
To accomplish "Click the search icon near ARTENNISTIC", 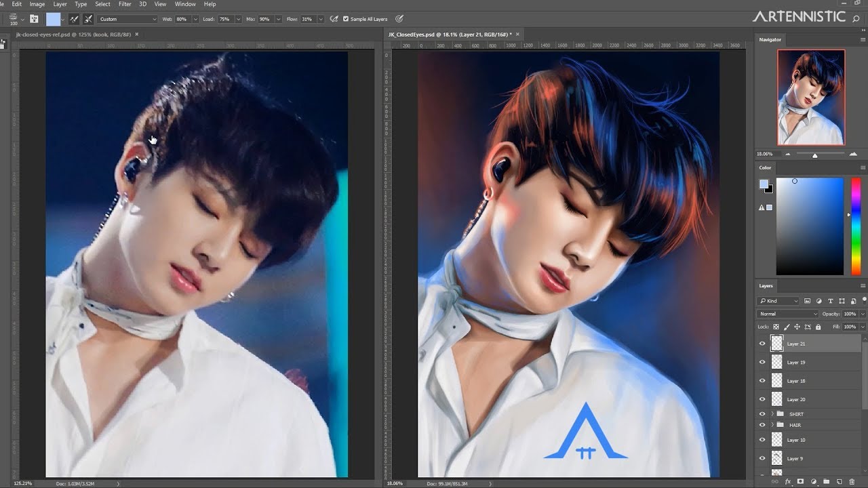I will coord(856,18).
